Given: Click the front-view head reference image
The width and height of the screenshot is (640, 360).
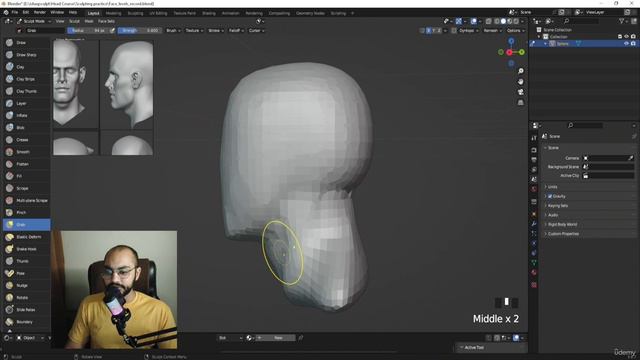Looking at the screenshot, I should [76, 84].
